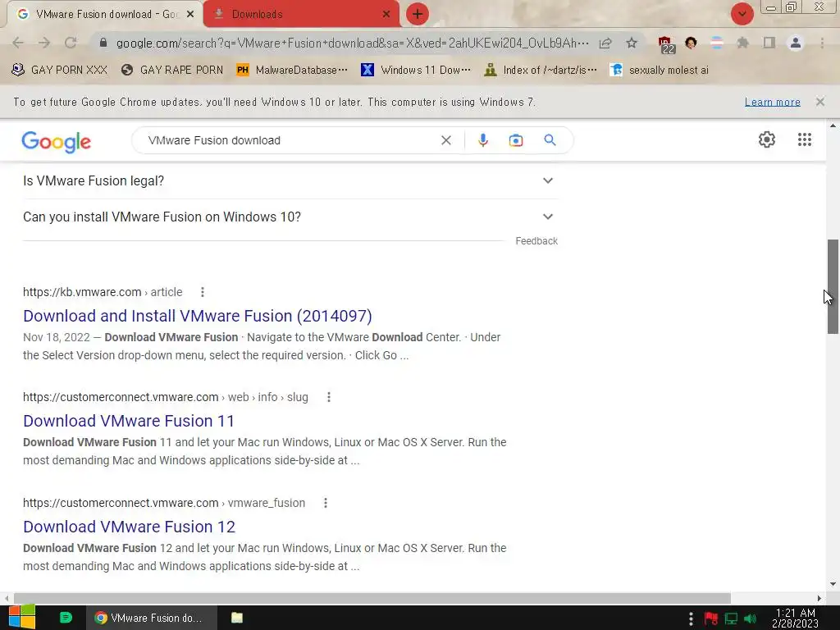Open the Windows 11 Dow… bookmark

tap(416, 71)
